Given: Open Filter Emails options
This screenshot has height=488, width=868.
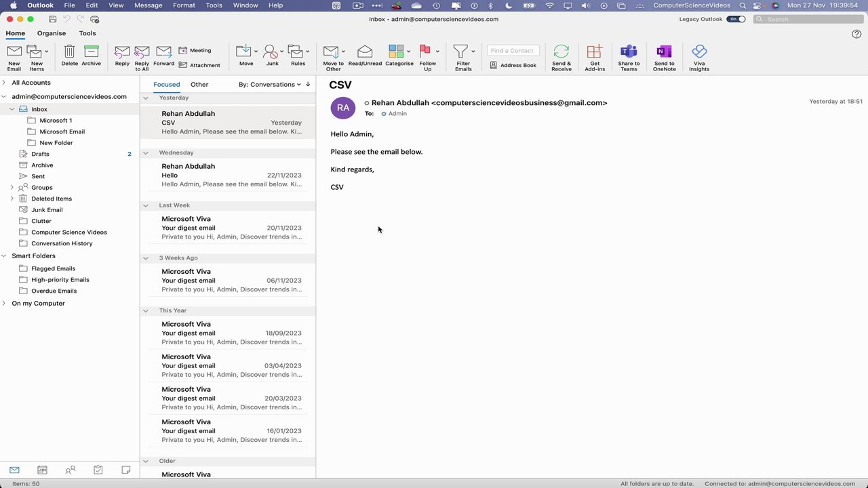Looking at the screenshot, I should click(x=463, y=58).
